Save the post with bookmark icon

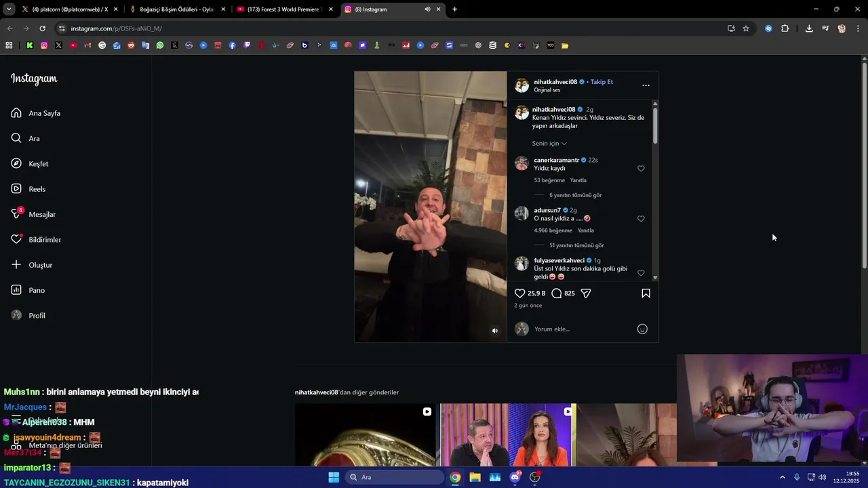click(646, 293)
